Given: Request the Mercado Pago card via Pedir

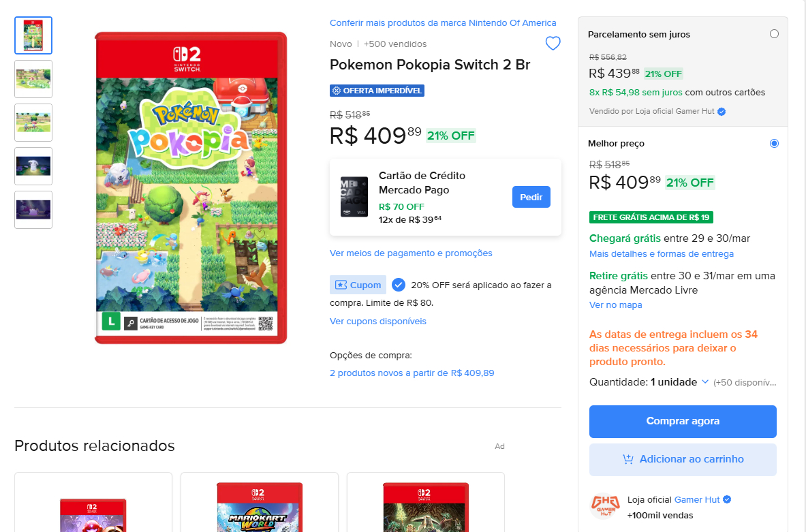Looking at the screenshot, I should [x=531, y=197].
